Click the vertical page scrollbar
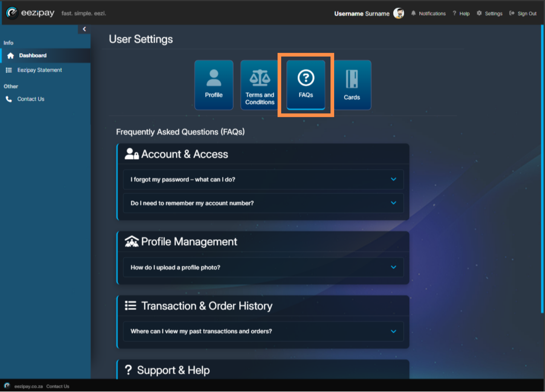Screen dimensions: 545x392 click(542, 169)
